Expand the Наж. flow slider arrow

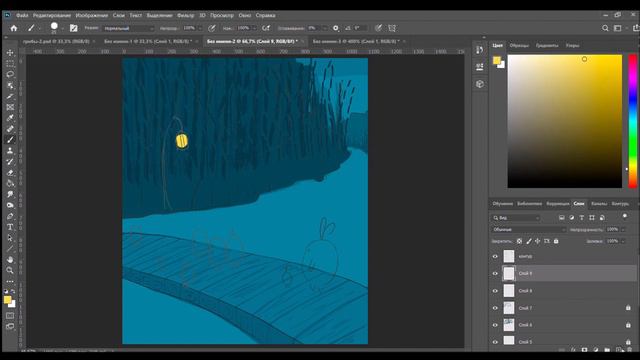(254, 28)
